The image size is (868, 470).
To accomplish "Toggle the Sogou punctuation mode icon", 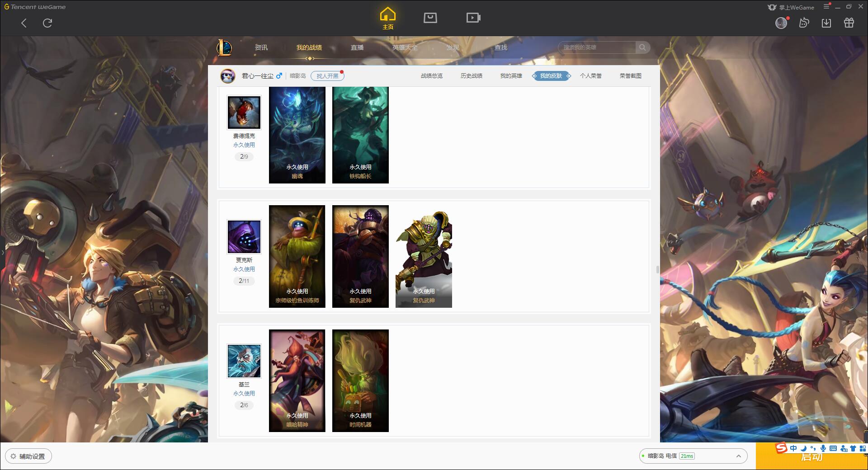I will click(813, 448).
